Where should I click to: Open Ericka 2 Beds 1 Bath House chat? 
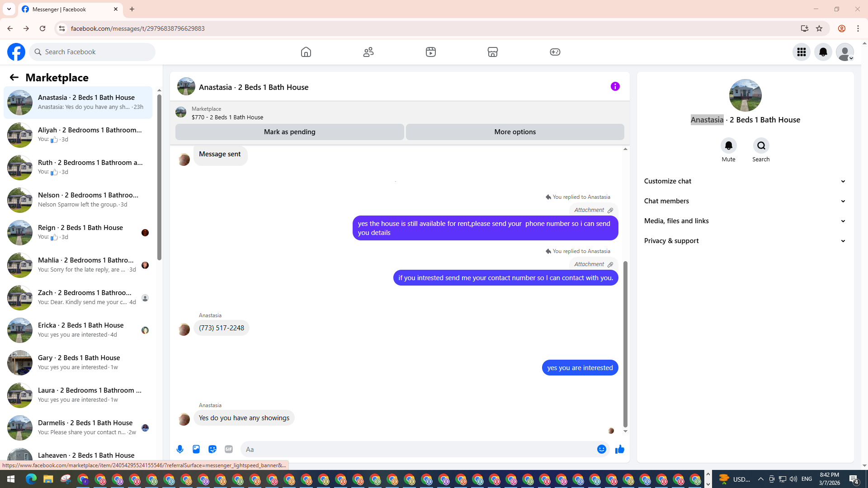[78, 330]
